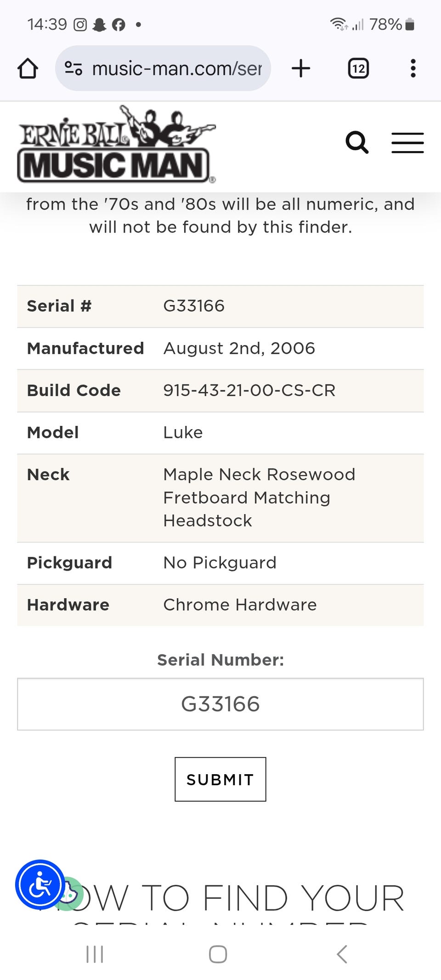Click the Serial Number input field
This screenshot has height=980, width=441.
(220, 704)
